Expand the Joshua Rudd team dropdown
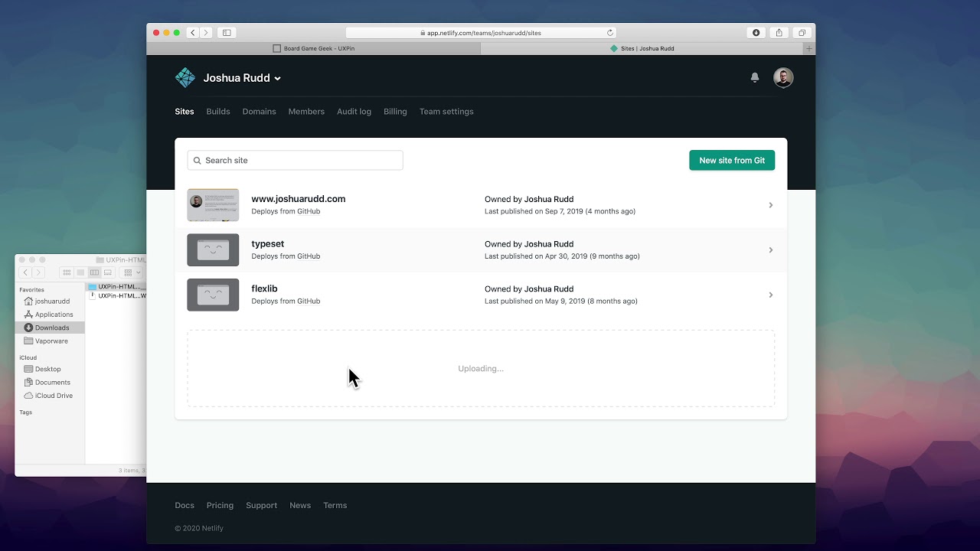 [x=242, y=78]
